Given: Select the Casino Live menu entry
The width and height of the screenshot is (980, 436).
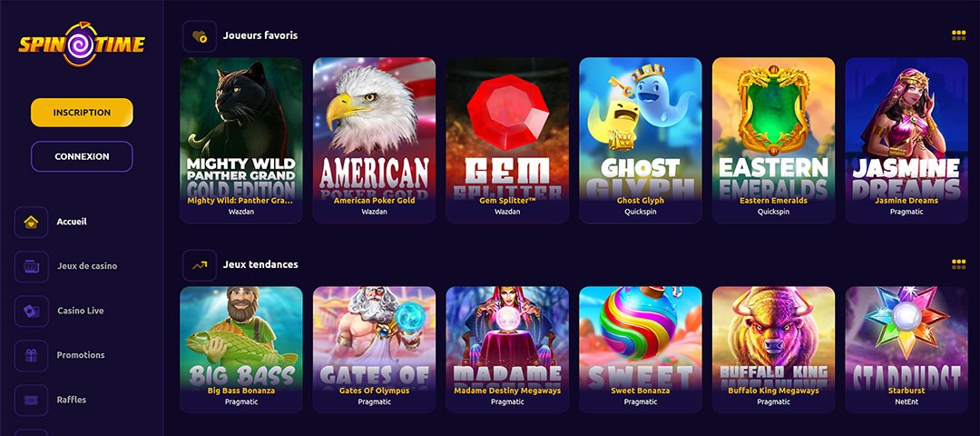Looking at the screenshot, I should pyautogui.click(x=81, y=311).
